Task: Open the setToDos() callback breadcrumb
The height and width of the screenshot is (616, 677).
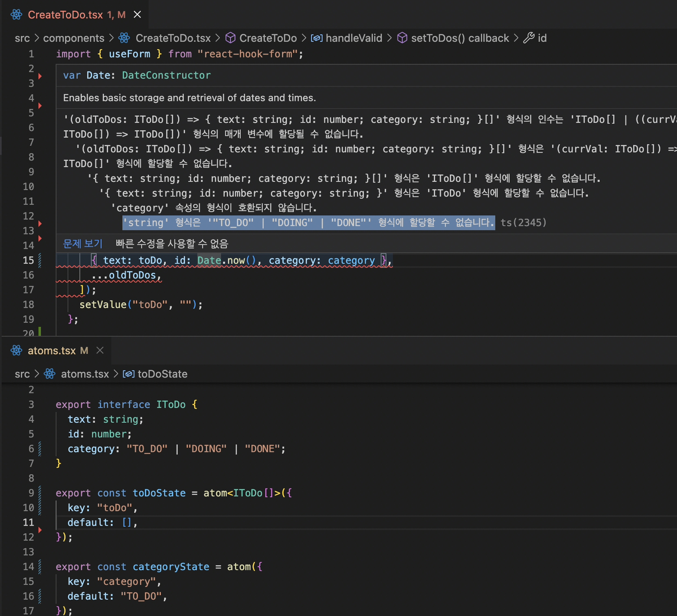Action: [460, 38]
